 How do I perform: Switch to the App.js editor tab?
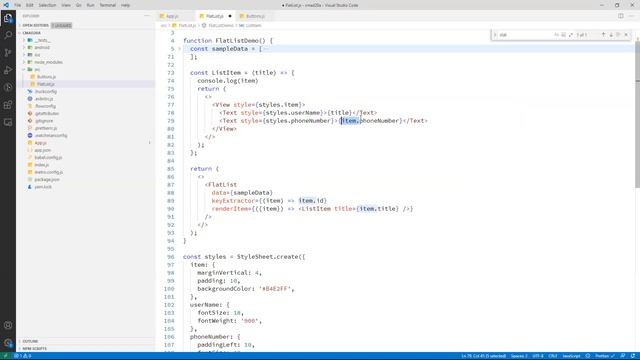172,16
